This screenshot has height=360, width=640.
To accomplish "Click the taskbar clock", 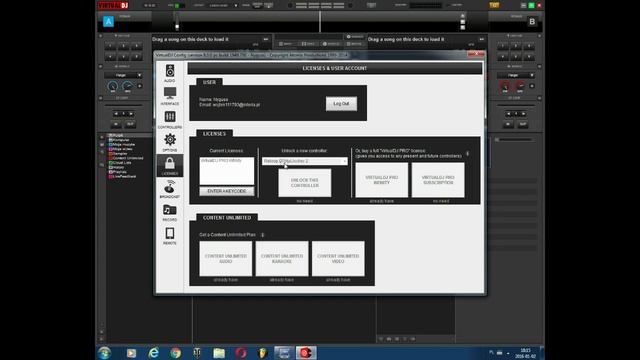I will pos(525,353).
